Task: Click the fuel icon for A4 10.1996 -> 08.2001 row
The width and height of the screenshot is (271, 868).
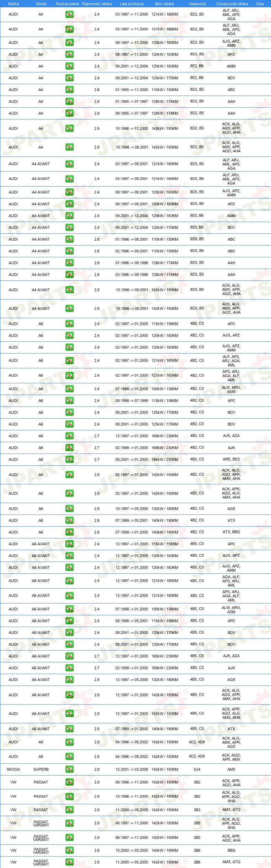Action: (69, 147)
